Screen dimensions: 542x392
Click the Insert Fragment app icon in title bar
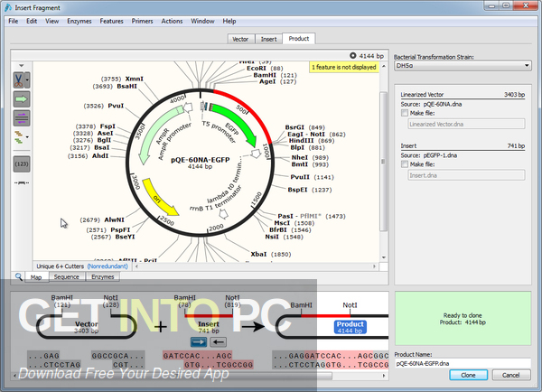8,7
